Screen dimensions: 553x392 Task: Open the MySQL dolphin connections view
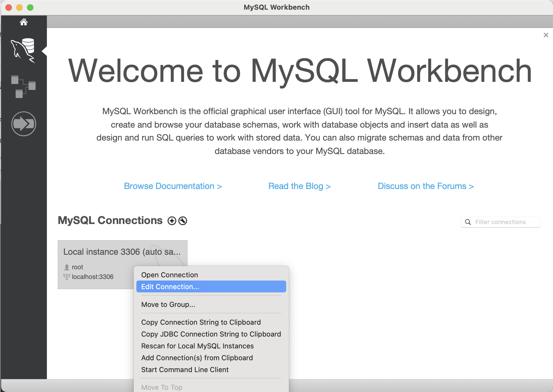click(23, 51)
